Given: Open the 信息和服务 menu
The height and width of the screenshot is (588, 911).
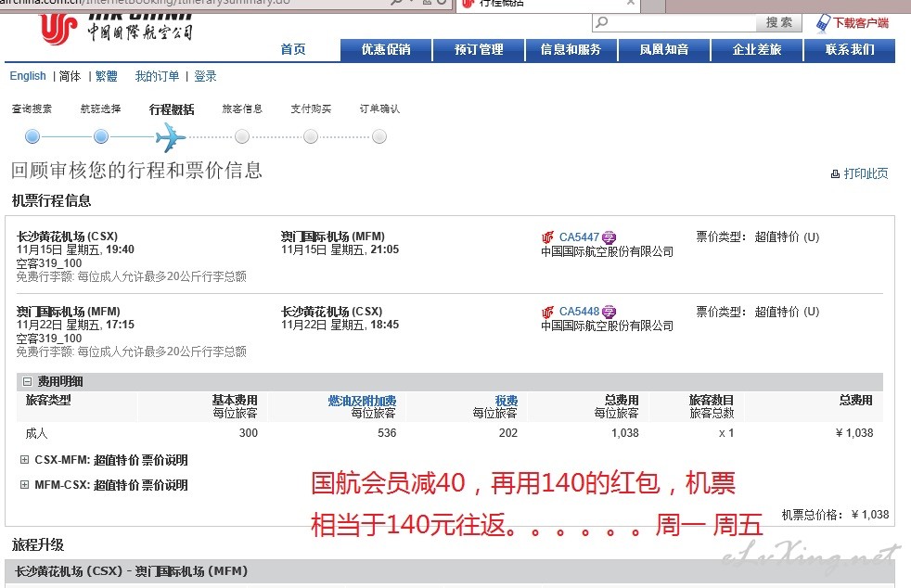Looking at the screenshot, I should pos(571,50).
